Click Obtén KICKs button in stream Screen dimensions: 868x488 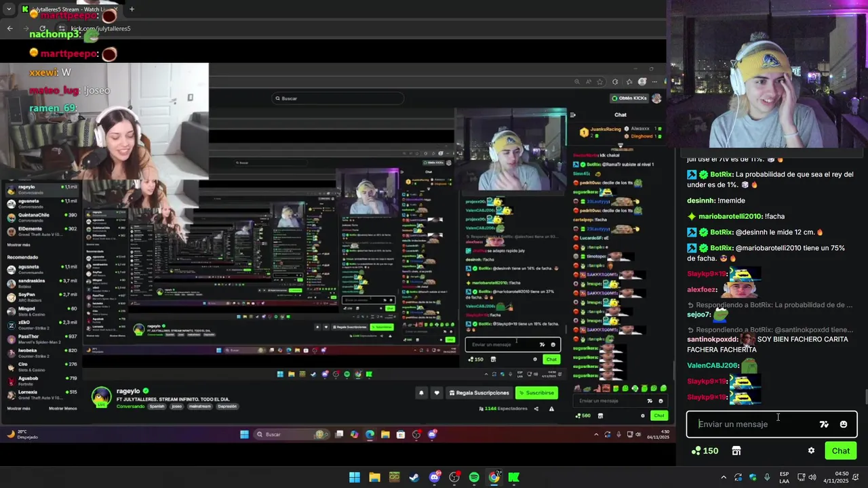click(x=631, y=98)
